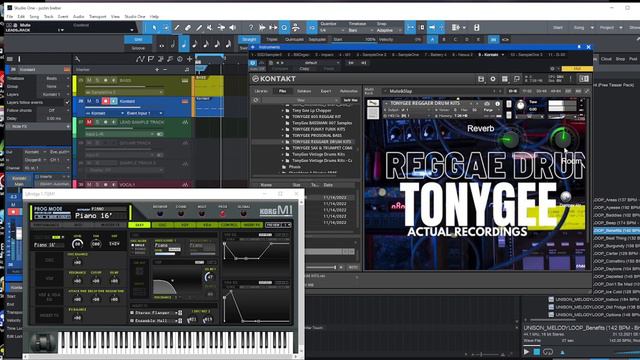Mute the Kontakt track
The width and height of the screenshot is (640, 360).
89,101
